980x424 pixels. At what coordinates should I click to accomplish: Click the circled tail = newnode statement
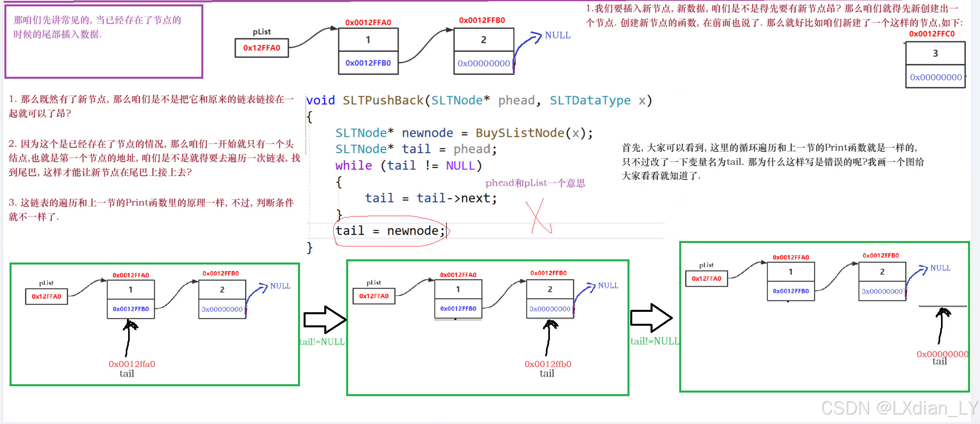pos(390,231)
